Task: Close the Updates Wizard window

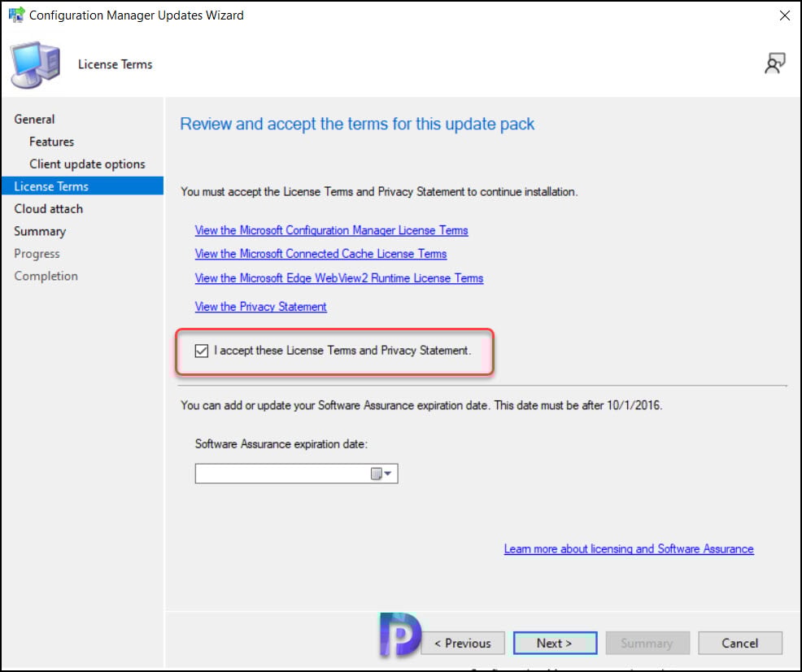Action: tap(785, 15)
